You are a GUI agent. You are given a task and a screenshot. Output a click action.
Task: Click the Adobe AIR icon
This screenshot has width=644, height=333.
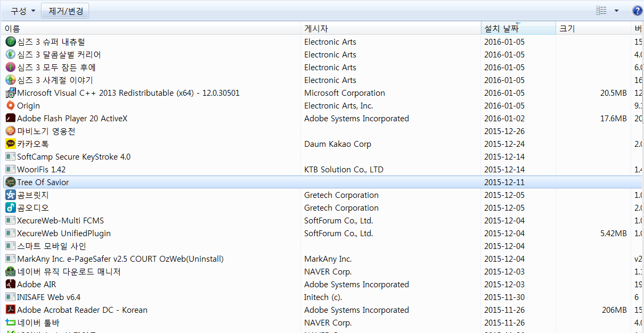pos(11,284)
